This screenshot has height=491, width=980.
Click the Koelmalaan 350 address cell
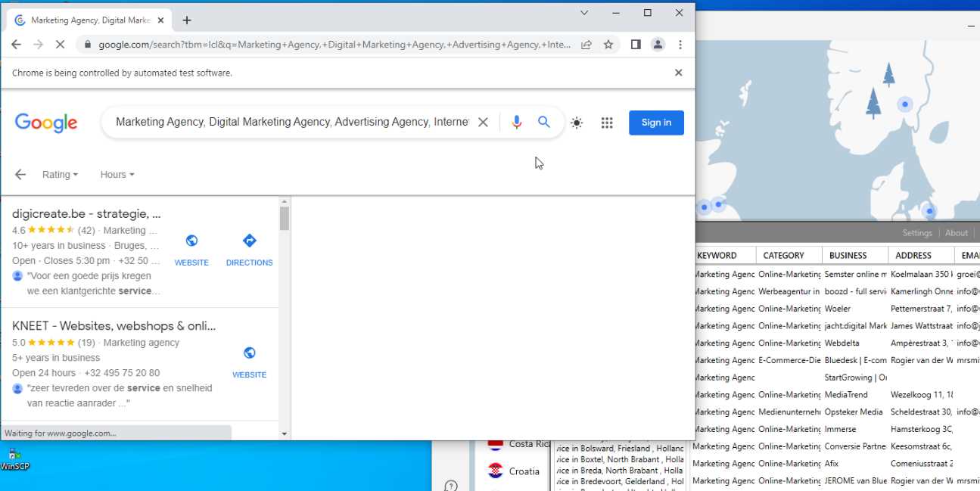(921, 275)
